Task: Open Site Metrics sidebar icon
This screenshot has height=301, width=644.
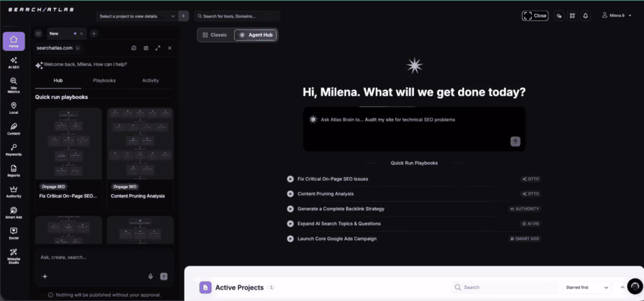Action: click(x=14, y=85)
